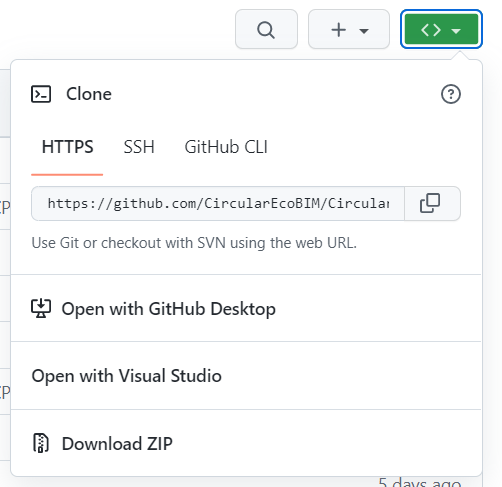Viewport: 502px width, 487px height.
Task: Click the search magnifier button
Action: pyautogui.click(x=266, y=29)
